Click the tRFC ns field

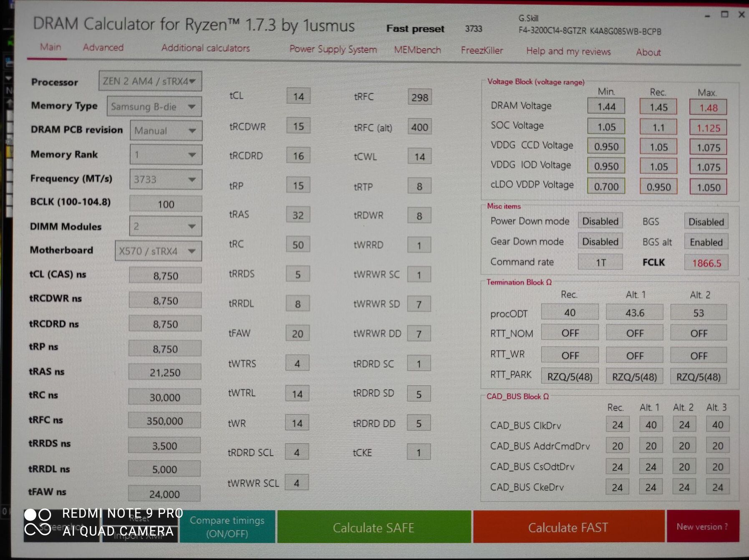(x=164, y=421)
